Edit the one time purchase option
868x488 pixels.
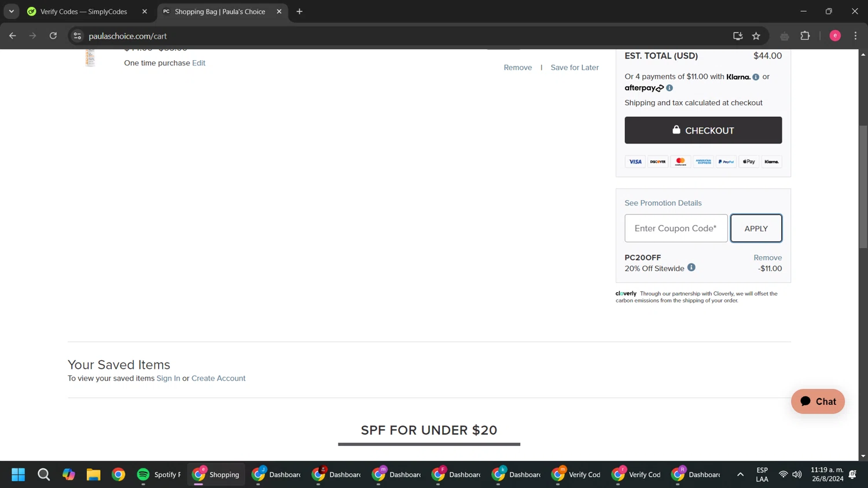click(x=198, y=63)
